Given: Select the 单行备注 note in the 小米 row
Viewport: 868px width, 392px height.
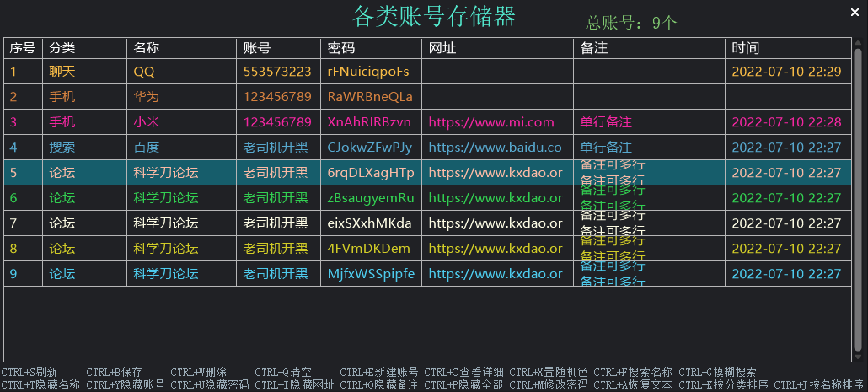Looking at the screenshot, I should click(650, 122).
